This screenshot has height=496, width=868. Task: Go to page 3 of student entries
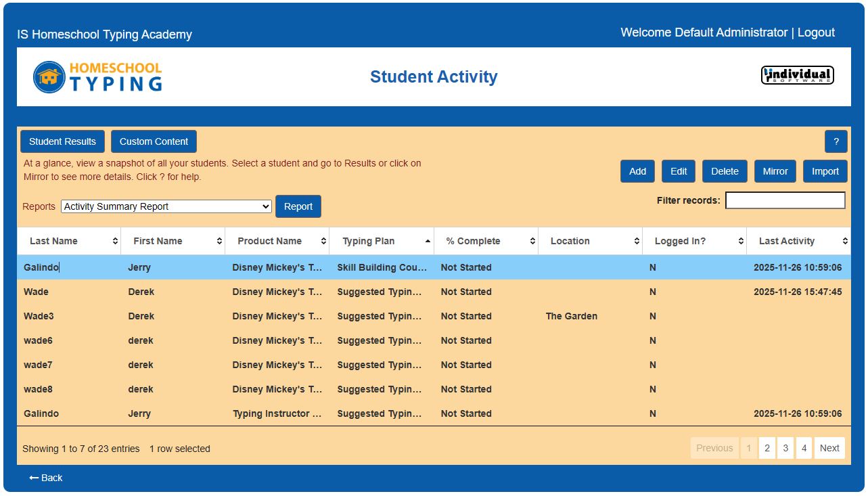click(x=785, y=448)
